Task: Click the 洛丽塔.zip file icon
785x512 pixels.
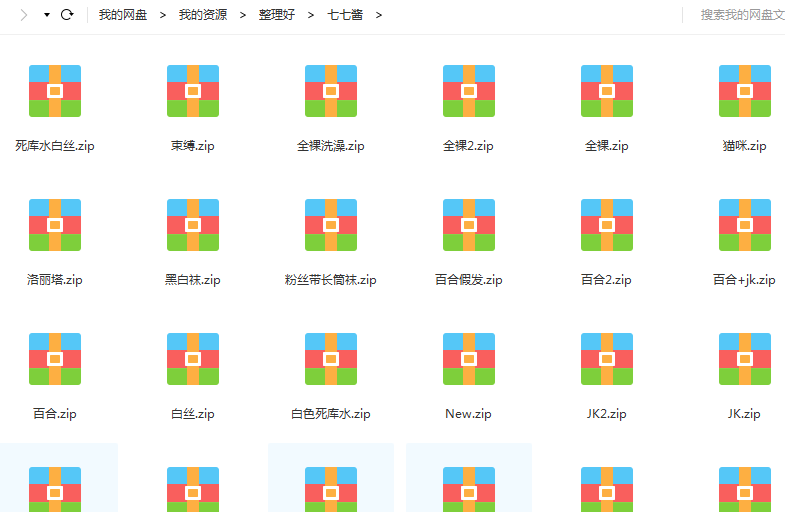Action: 55,225
